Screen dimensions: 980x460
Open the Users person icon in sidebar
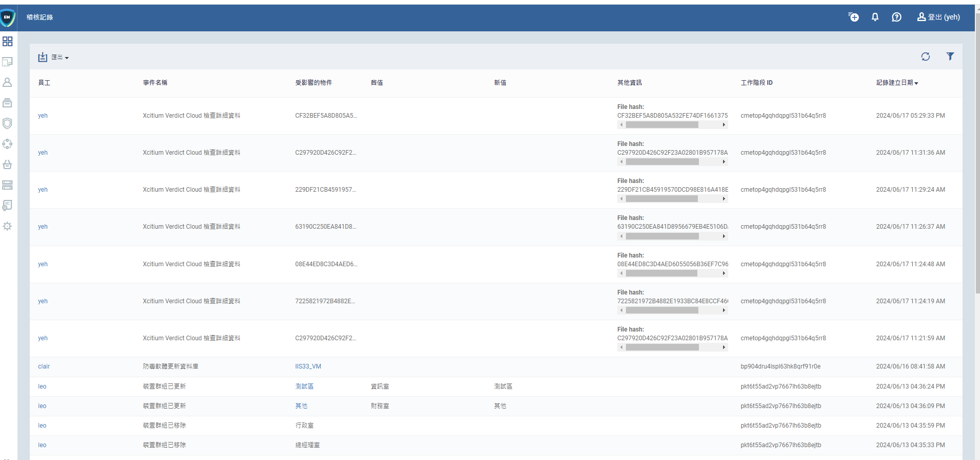coord(7,82)
